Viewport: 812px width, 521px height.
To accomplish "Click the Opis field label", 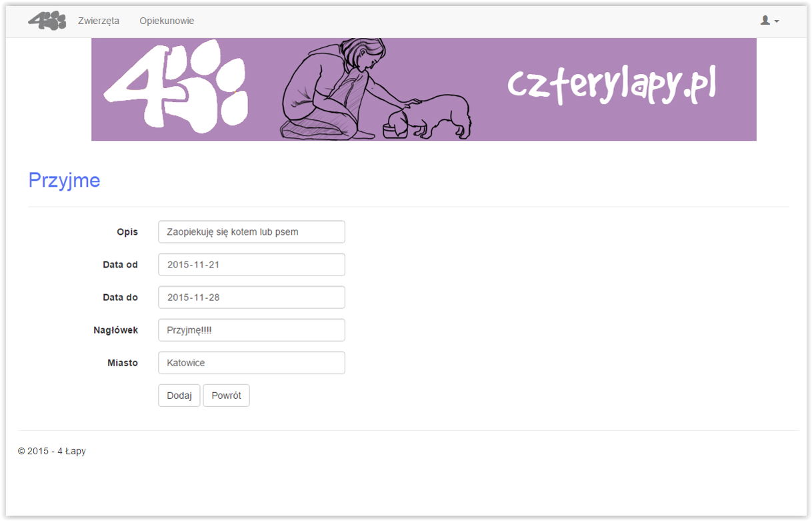I will pyautogui.click(x=127, y=232).
